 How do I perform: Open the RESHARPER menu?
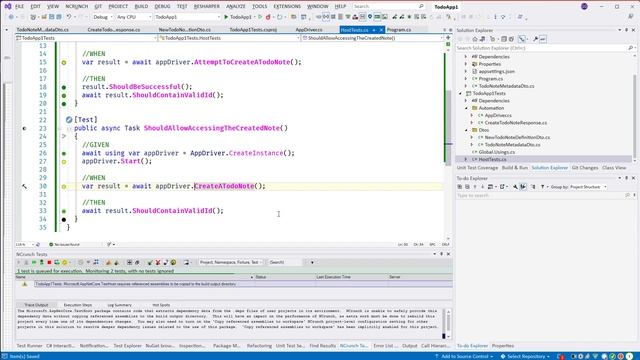[x=207, y=7]
